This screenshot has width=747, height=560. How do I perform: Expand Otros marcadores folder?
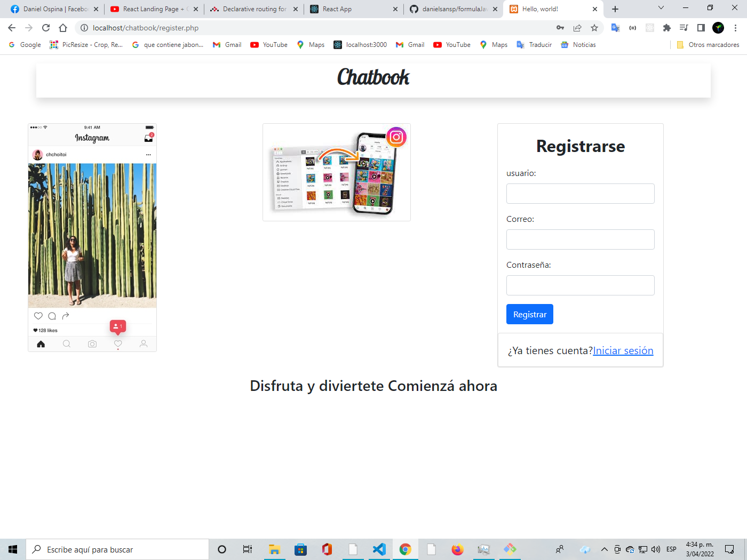click(708, 45)
